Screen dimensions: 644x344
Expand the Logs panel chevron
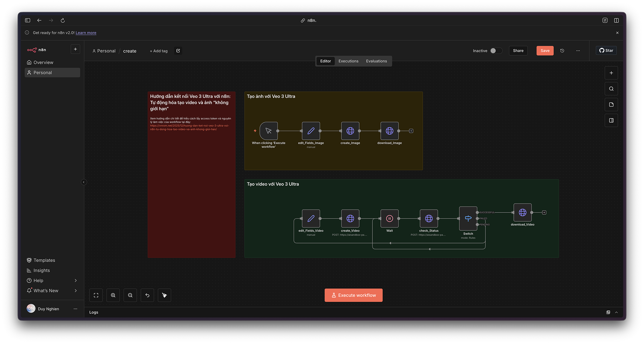click(x=616, y=312)
